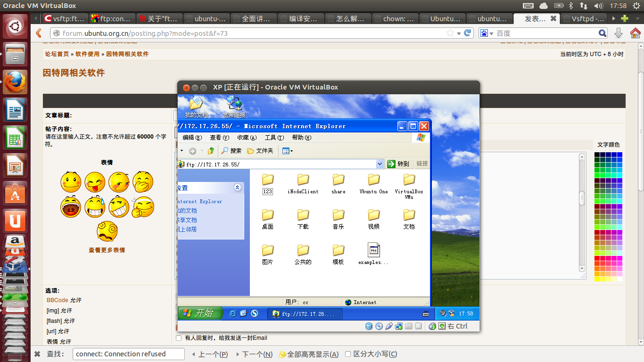Click 查看更多表情 link for more emoticons

tap(107, 250)
